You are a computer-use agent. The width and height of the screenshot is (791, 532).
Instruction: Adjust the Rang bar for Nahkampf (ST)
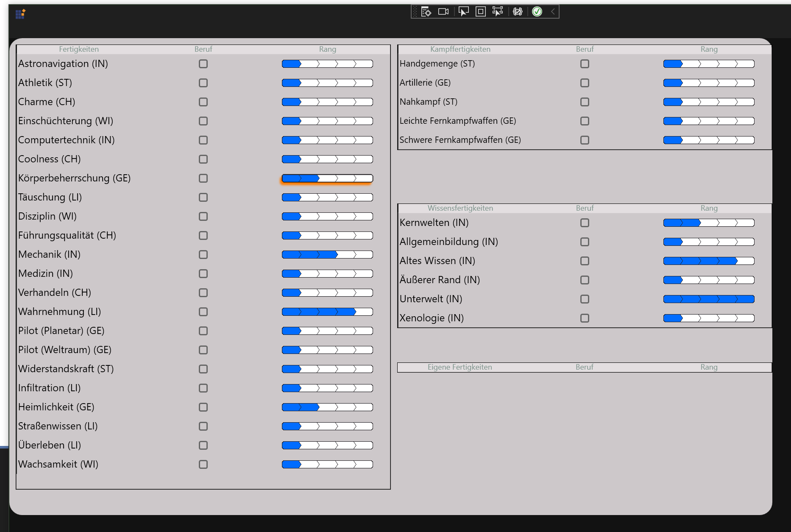[x=709, y=102]
